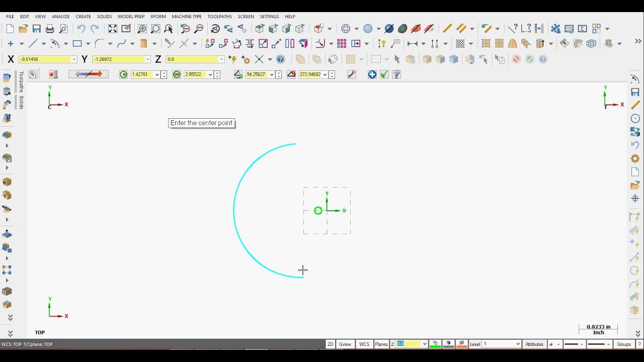Viewport: 644px width, 362px height.
Task: Increment the radius value with stepper
Action: point(164,73)
